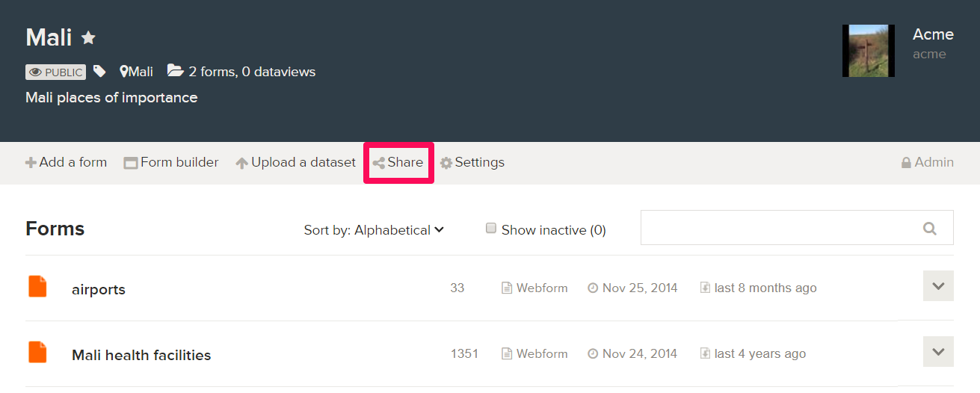Viewport: 980px width, 393px height.
Task: Click into the forms search field
Action: (x=777, y=228)
